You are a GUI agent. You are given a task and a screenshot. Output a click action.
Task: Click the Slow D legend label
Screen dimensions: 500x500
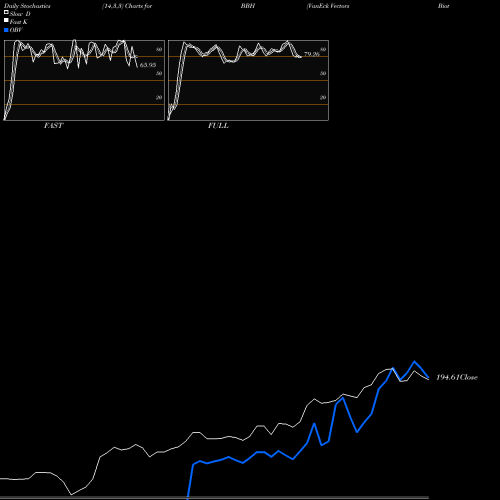pos(20,14)
